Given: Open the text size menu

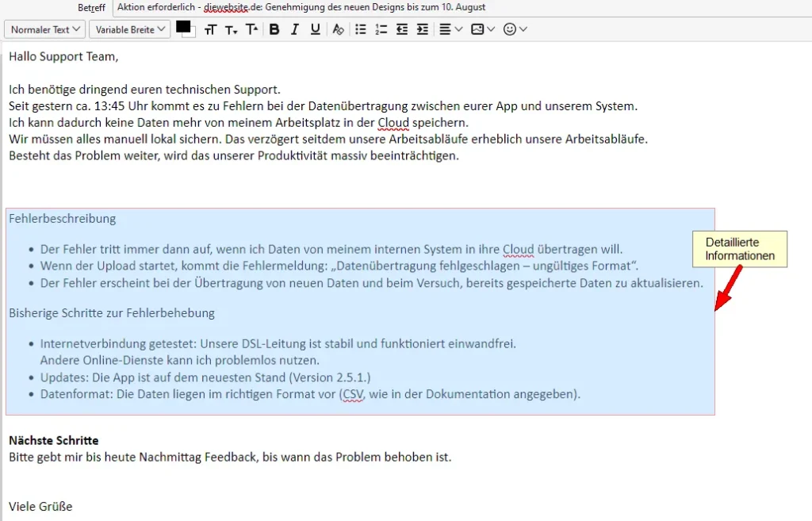Looking at the screenshot, I should click(x=210, y=29).
